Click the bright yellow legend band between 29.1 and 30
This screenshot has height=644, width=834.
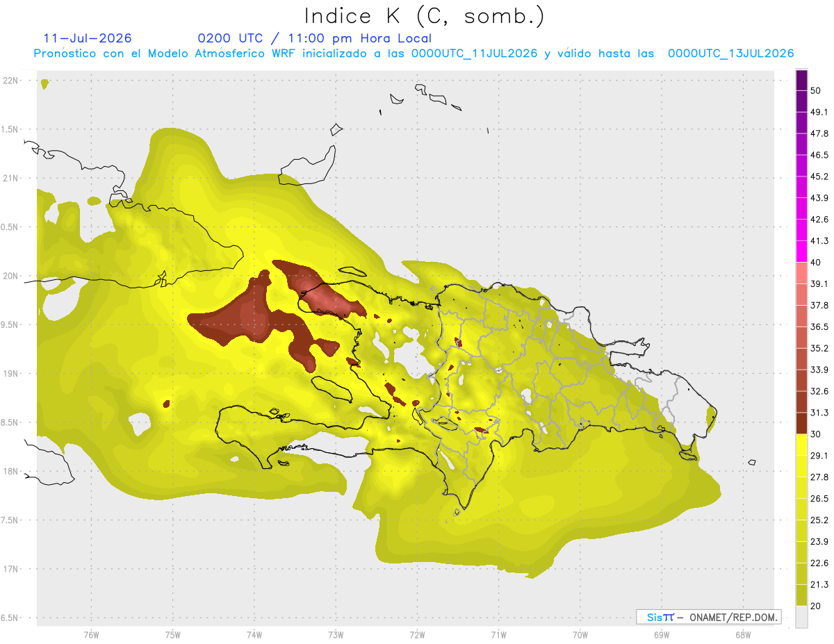(802, 445)
